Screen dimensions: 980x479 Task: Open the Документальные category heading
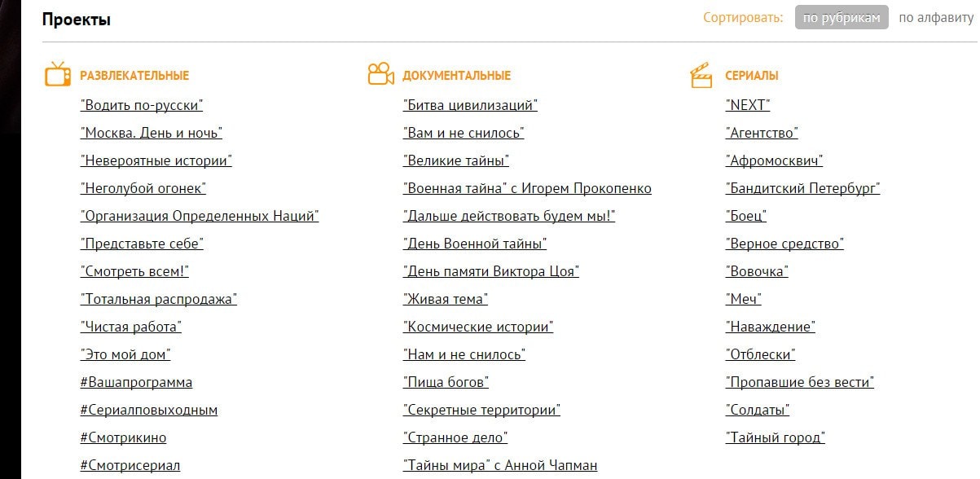point(456,76)
